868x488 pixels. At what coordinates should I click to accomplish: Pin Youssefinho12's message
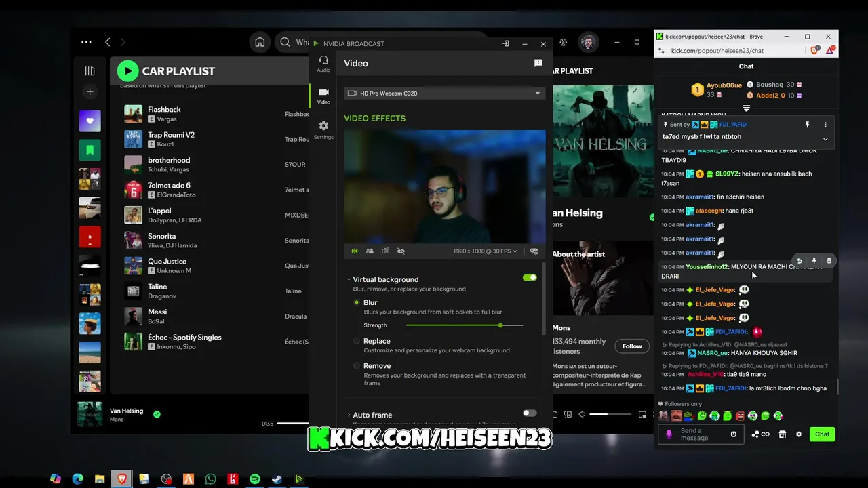tap(814, 261)
